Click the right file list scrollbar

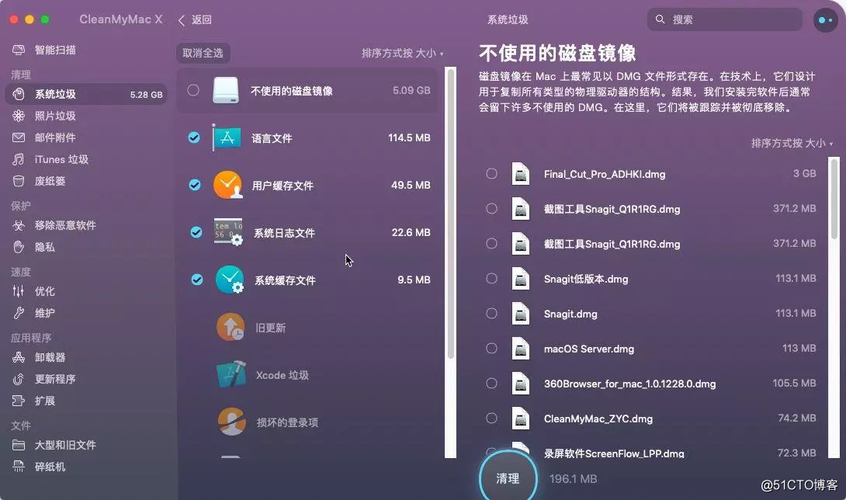click(x=834, y=200)
